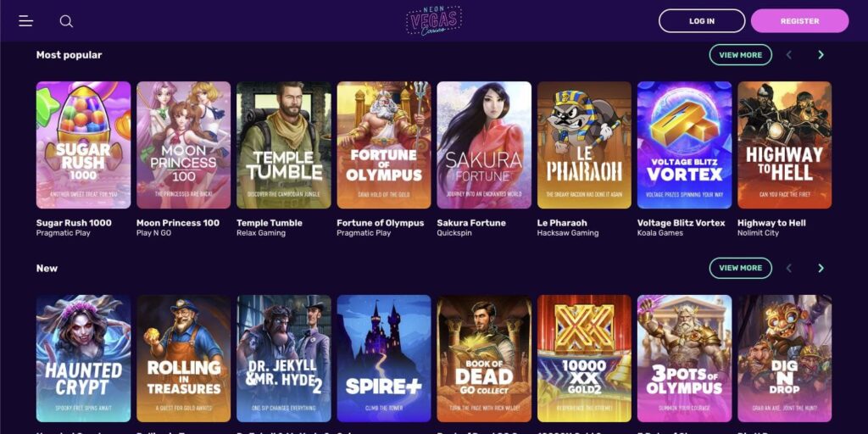Open the hamburger menu icon
Viewport: 868px width, 434px height.
point(25,21)
